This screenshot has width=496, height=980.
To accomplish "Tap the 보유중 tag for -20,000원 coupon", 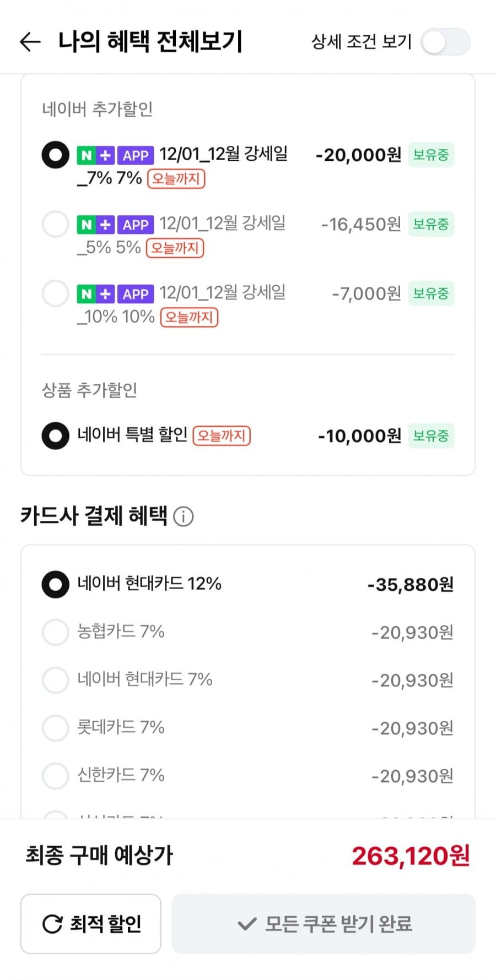I will click(431, 155).
